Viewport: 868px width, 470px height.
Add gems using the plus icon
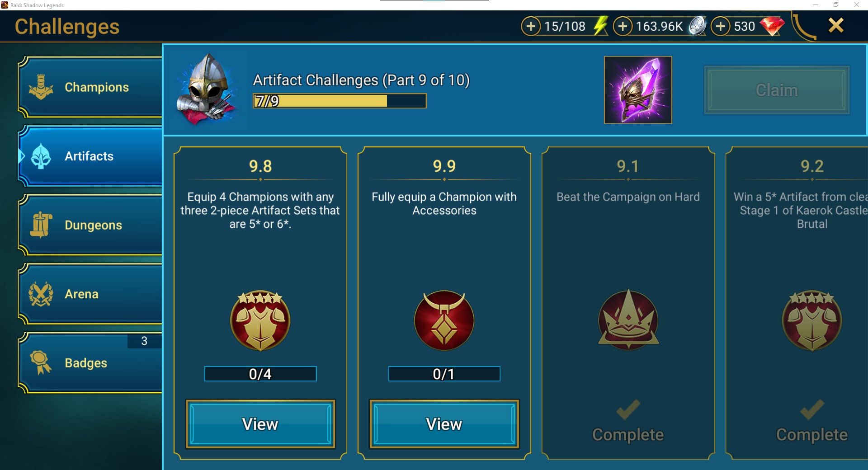[721, 26]
